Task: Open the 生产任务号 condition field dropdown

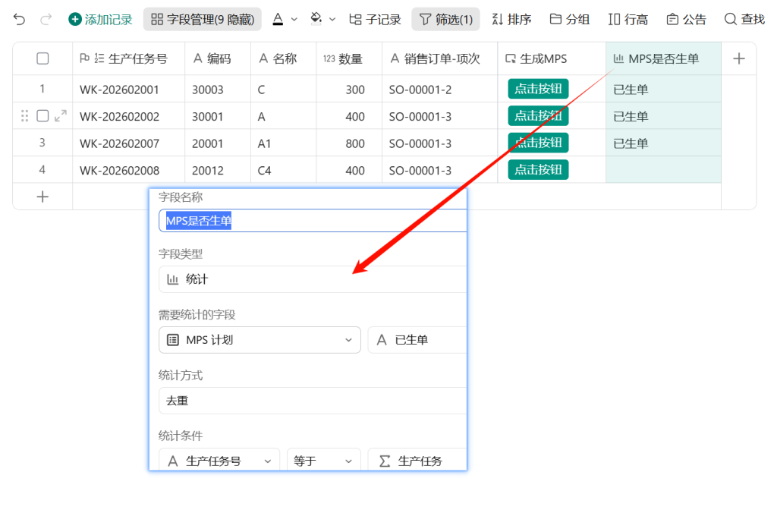Action: coord(219,461)
